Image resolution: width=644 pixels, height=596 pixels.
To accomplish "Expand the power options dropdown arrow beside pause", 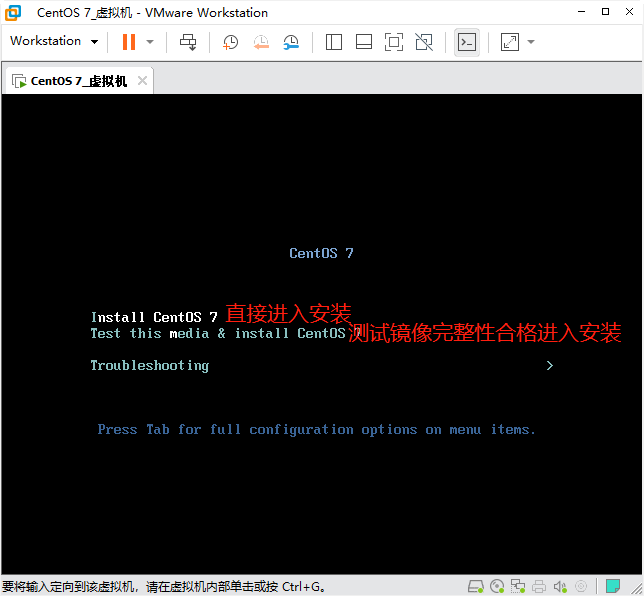I will 150,42.
